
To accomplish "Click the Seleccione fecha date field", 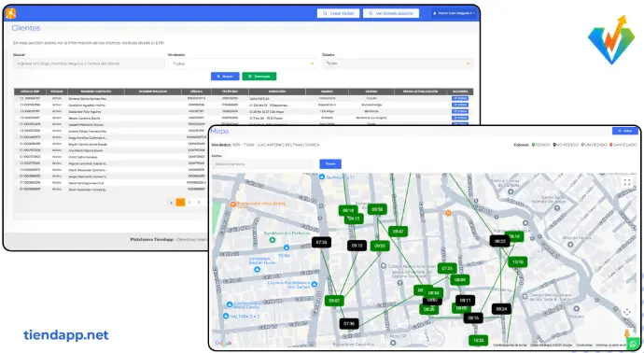I will point(263,164).
